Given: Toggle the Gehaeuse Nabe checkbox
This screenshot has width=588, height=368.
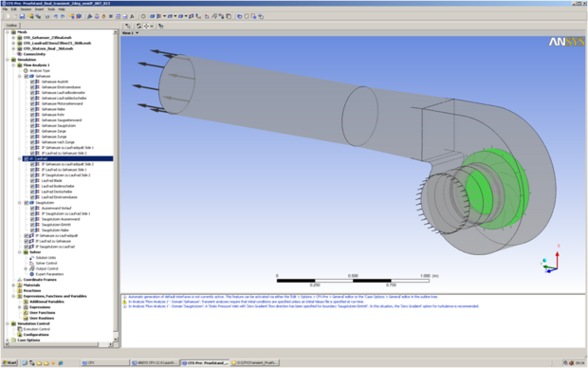Looking at the screenshot, I should pos(32,109).
